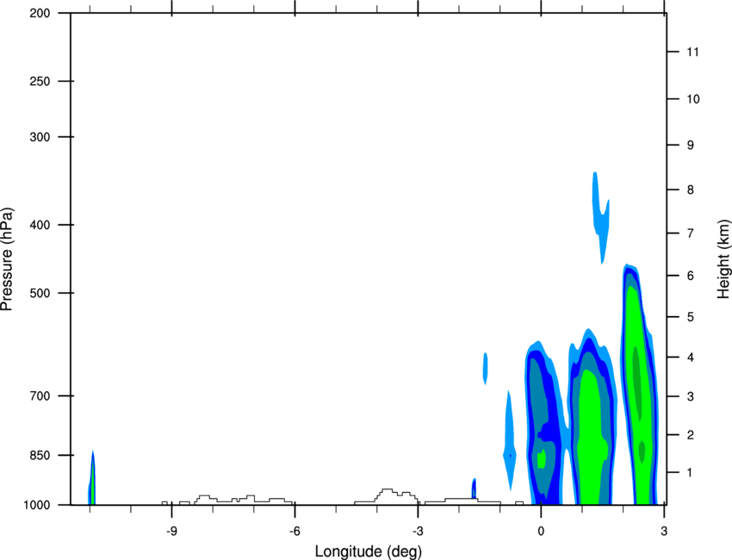Click the height tick label 8
The height and width of the screenshot is (560, 732).
coord(690,190)
